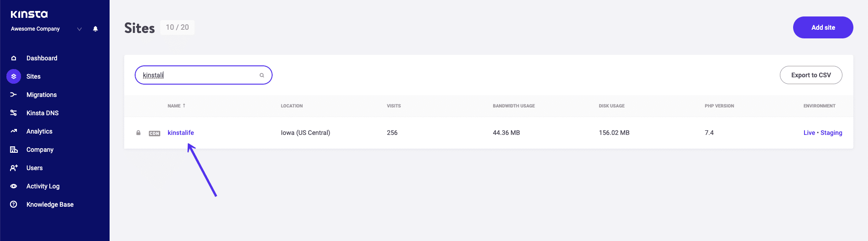Click the Company building icon

click(x=14, y=150)
